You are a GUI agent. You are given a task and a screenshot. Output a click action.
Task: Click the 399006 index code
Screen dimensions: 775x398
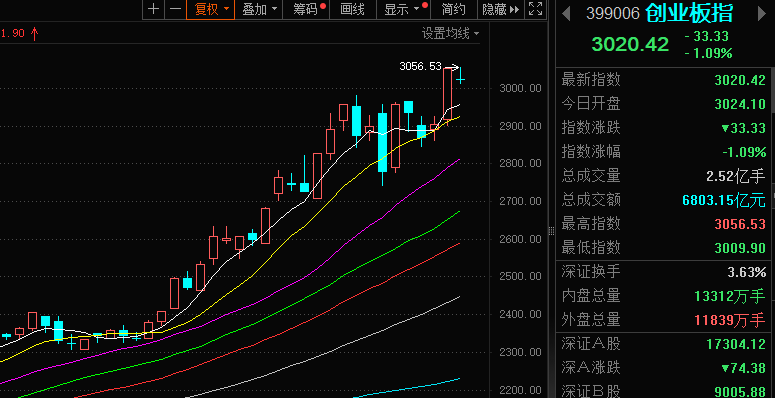(613, 14)
